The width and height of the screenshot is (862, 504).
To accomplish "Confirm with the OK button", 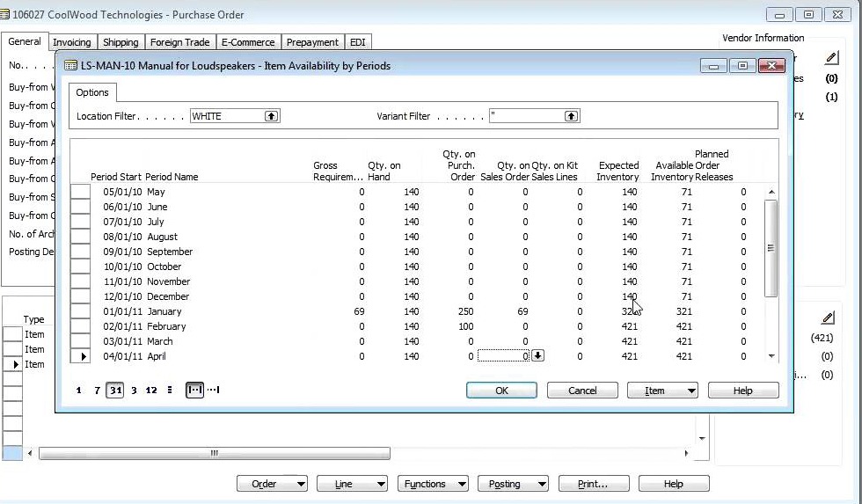I will point(501,391).
